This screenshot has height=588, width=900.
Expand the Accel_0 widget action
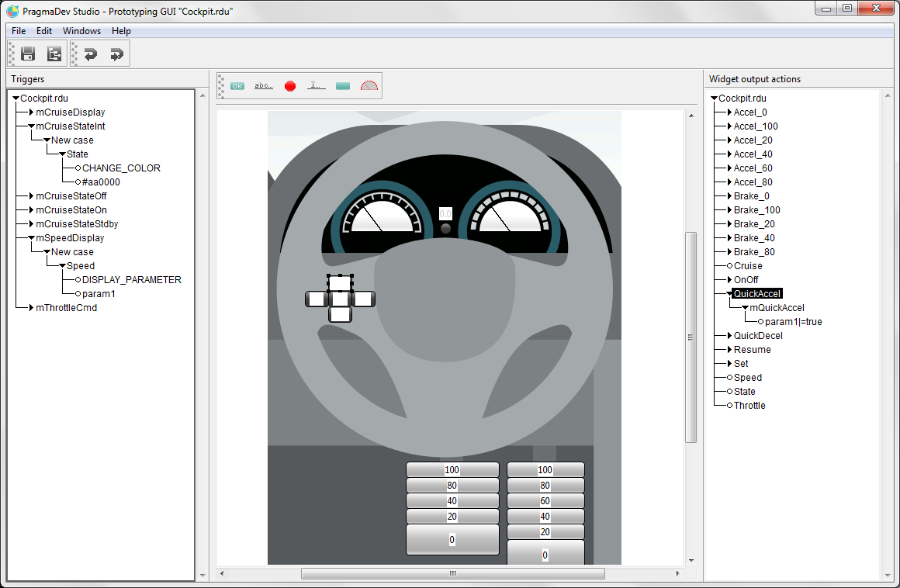[x=729, y=112]
